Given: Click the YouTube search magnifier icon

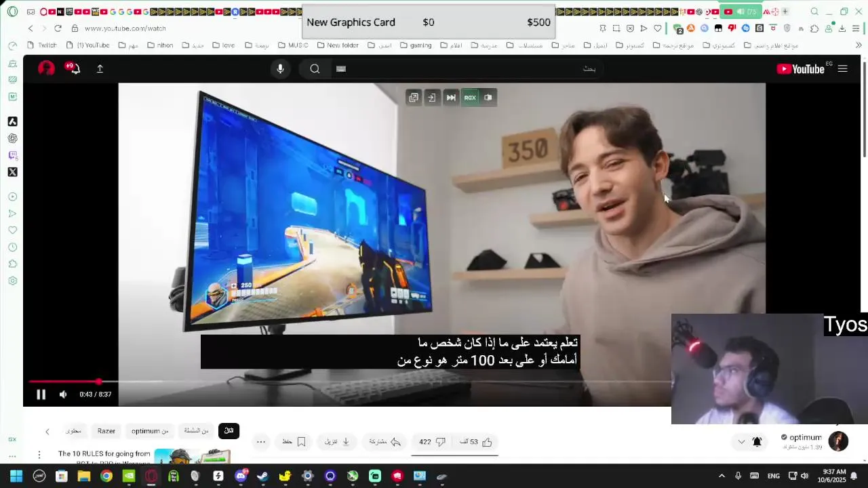Looking at the screenshot, I should (315, 68).
